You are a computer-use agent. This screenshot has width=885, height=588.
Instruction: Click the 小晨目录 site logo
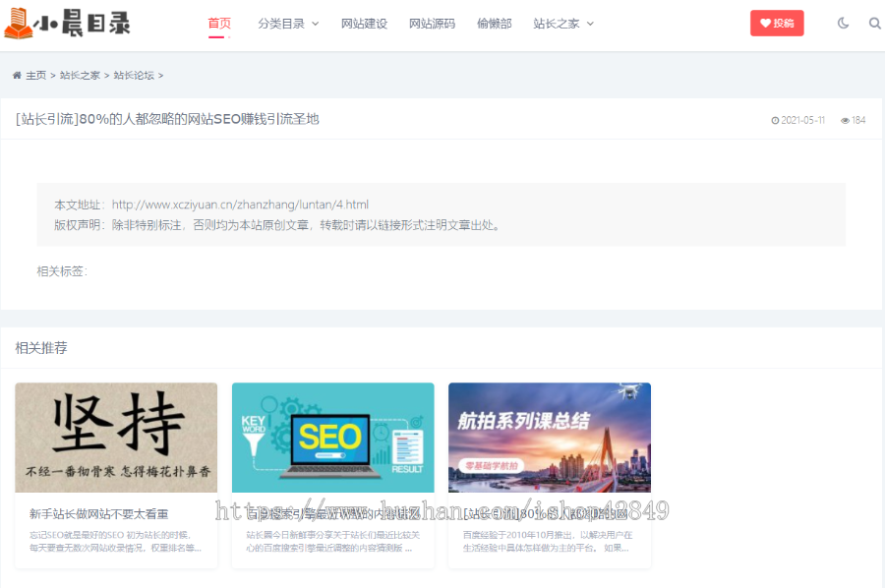click(x=67, y=24)
